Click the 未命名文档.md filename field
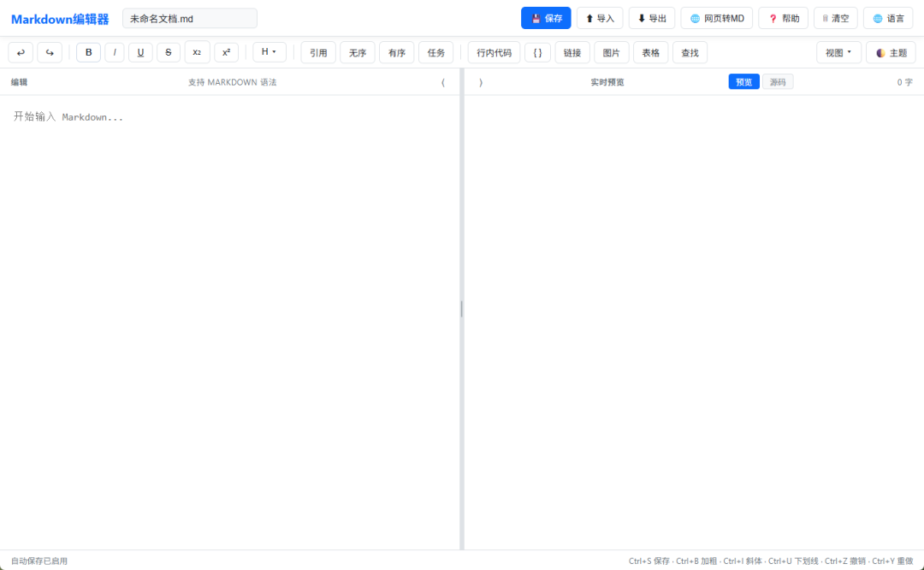This screenshot has width=924, height=570. pyautogui.click(x=190, y=18)
